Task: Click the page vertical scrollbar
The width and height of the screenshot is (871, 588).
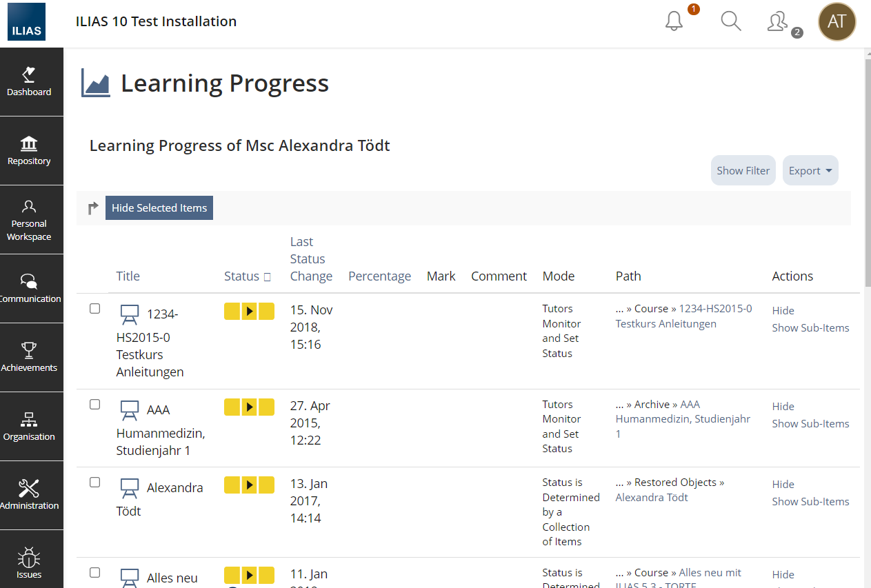Action: point(867,172)
